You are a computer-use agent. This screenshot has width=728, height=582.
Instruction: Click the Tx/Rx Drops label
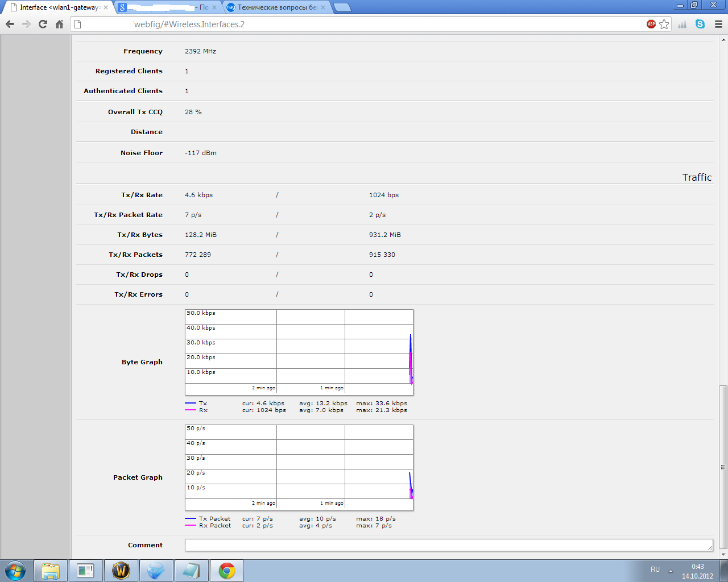(139, 275)
